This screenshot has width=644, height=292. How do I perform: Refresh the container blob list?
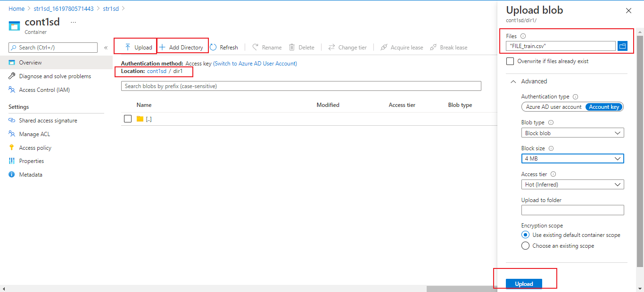pos(224,47)
